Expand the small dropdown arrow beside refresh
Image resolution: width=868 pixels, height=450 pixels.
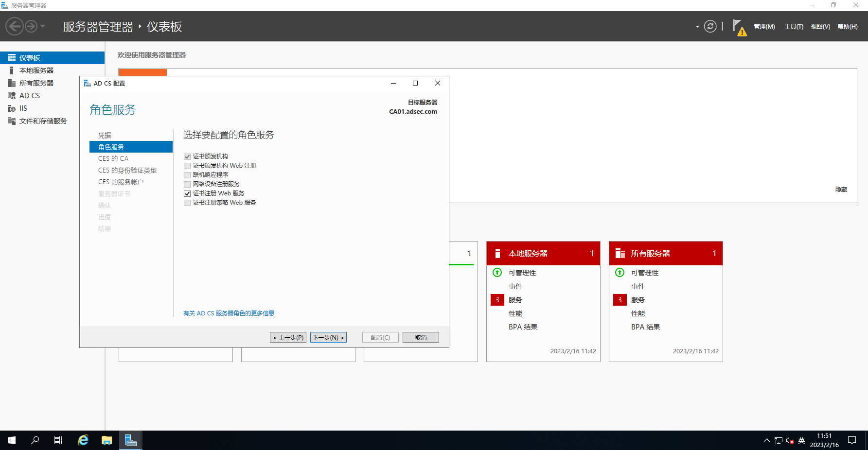tap(697, 27)
